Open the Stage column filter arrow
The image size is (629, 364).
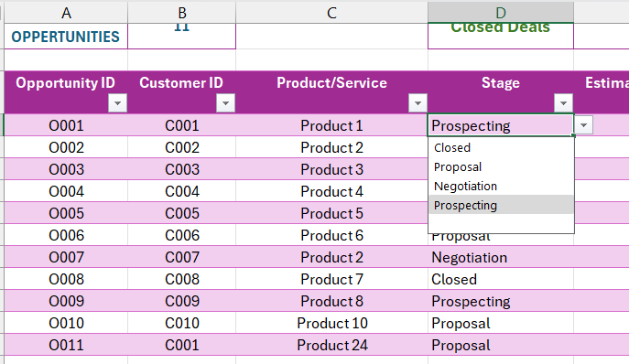coord(563,103)
